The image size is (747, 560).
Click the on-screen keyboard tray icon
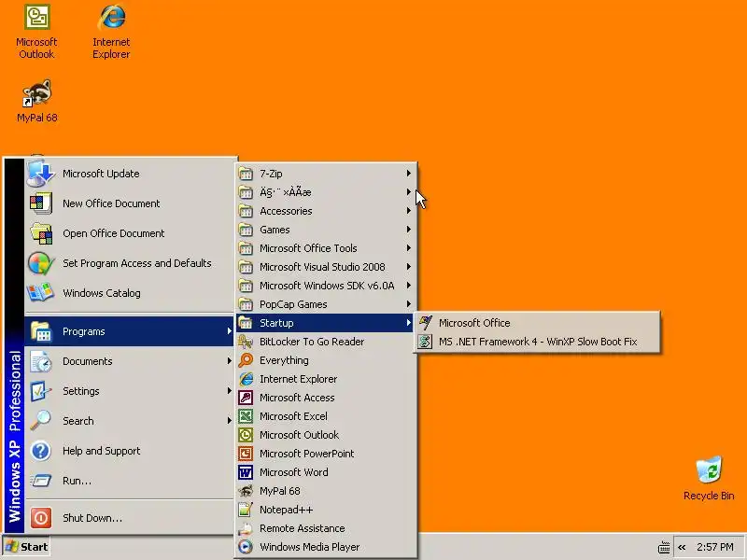[664, 548]
